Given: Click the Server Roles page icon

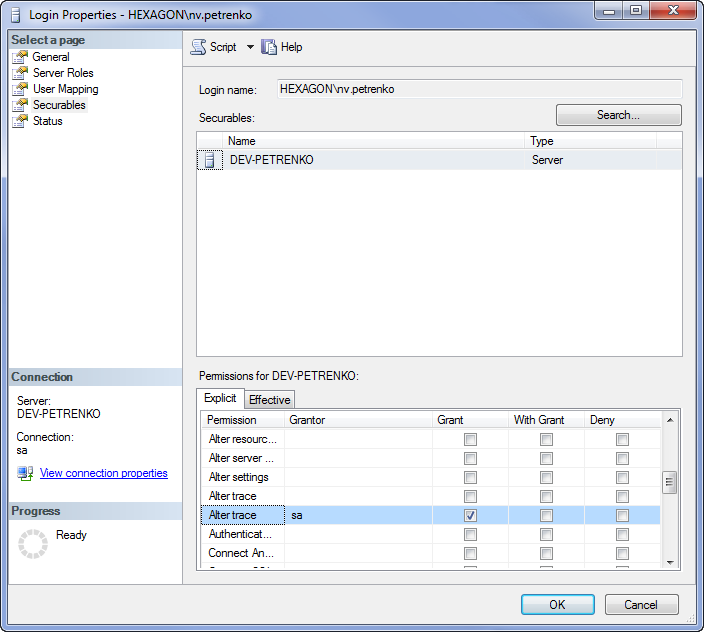Looking at the screenshot, I should coord(19,73).
